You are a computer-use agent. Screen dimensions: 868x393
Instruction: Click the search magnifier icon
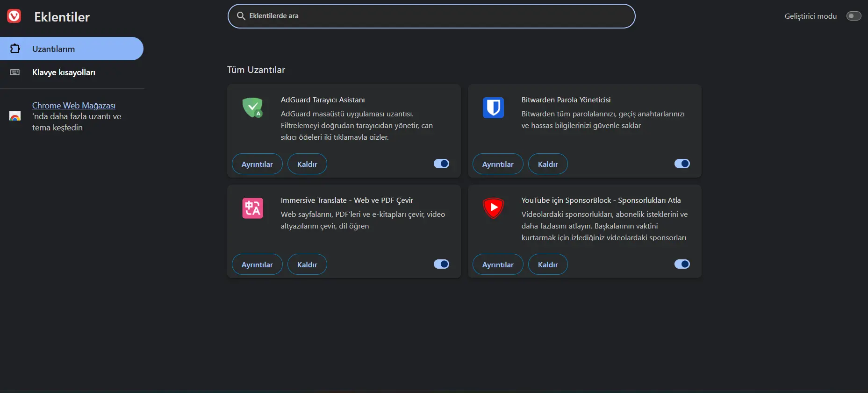click(241, 16)
